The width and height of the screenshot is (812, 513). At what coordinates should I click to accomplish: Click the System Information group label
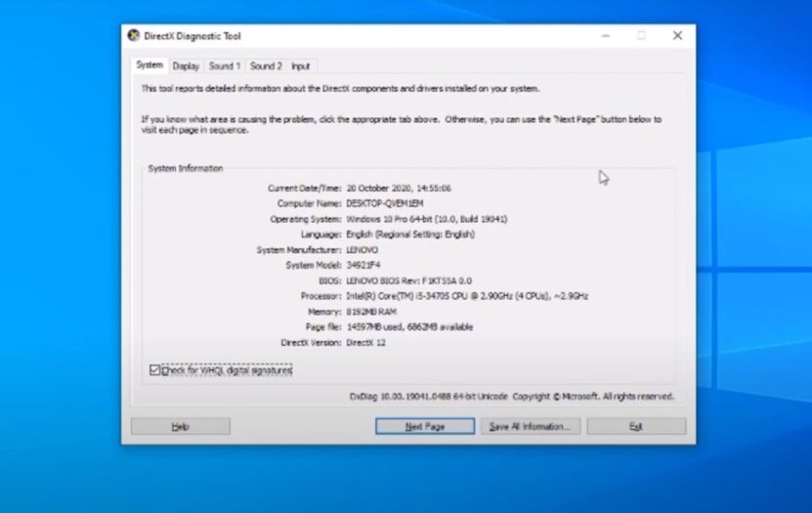tap(186, 168)
